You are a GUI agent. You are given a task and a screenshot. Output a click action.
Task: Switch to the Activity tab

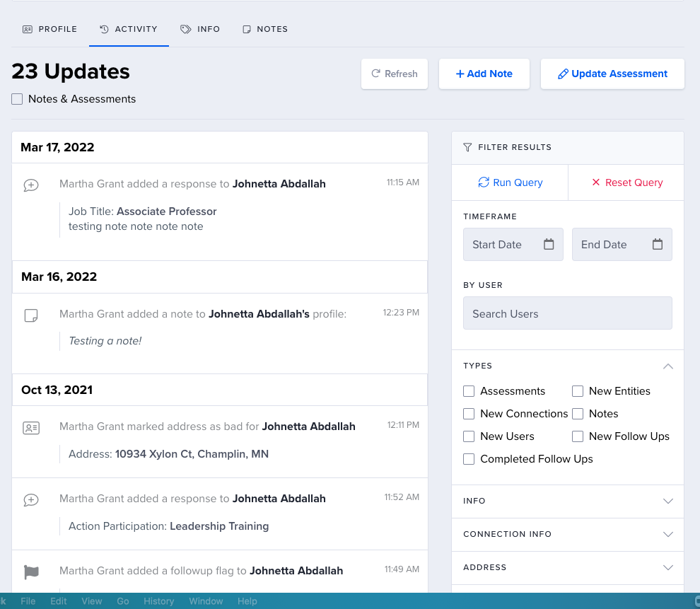tap(129, 29)
